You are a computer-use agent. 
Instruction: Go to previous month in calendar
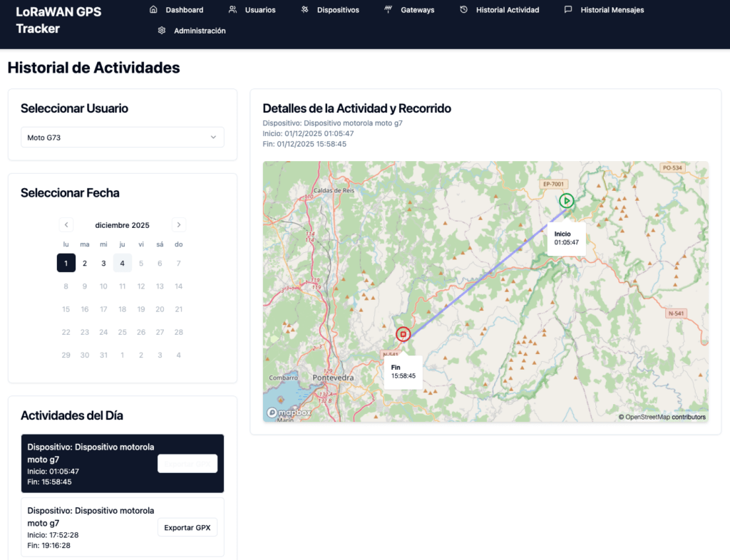click(66, 225)
